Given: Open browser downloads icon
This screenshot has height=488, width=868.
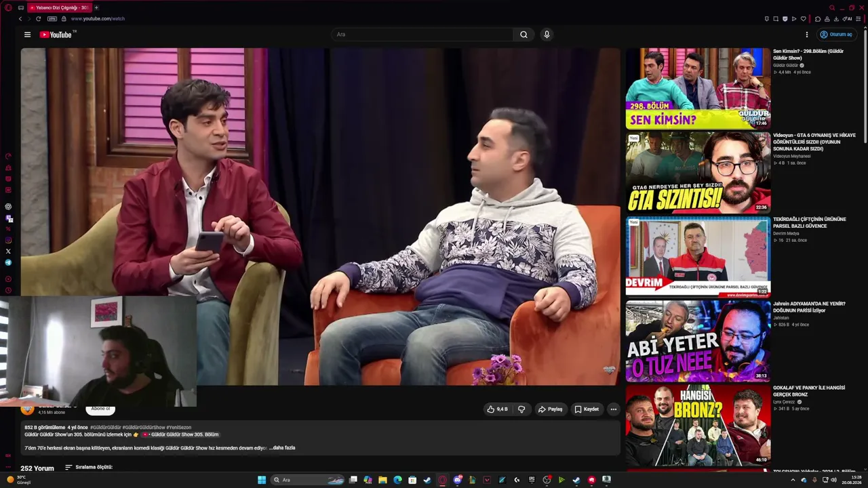Looking at the screenshot, I should coord(836,19).
